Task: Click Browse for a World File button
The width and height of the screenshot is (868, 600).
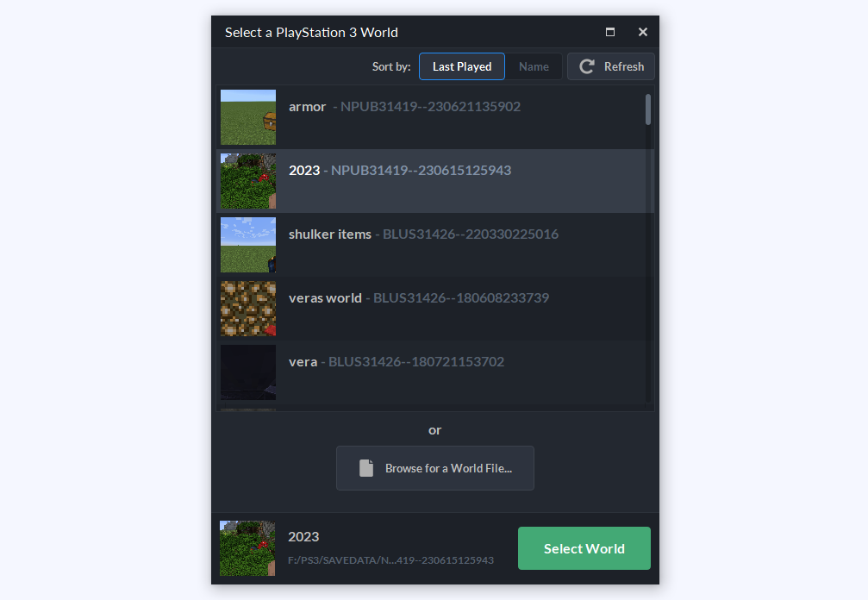Action: tap(435, 468)
